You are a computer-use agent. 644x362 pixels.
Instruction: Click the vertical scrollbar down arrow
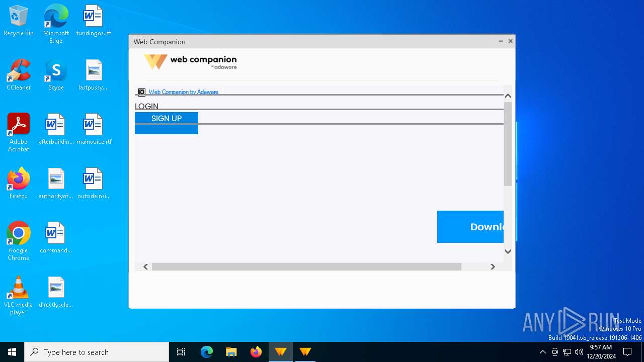pos(508,251)
